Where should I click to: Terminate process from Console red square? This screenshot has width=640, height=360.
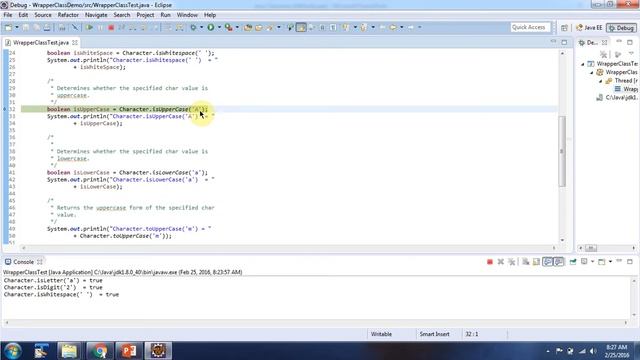click(490, 262)
